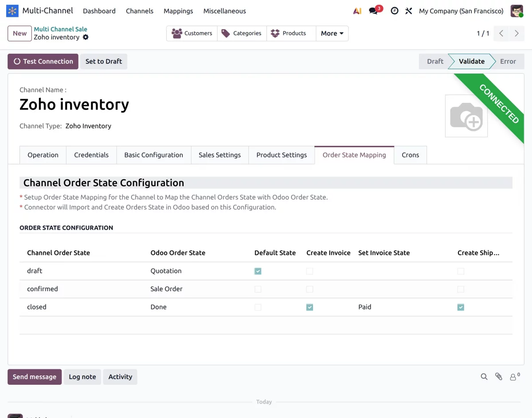
Task: Select the Order State Mapping tab
Action: pyautogui.click(x=354, y=155)
